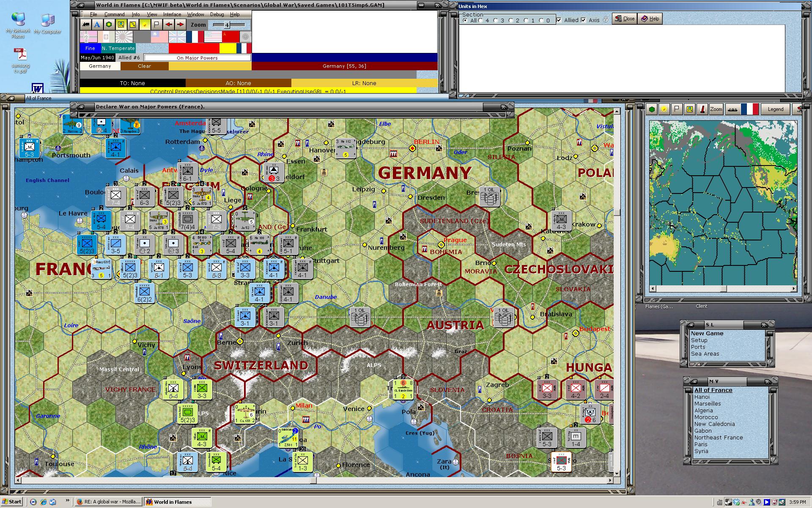Open the Info menu

tap(136, 14)
